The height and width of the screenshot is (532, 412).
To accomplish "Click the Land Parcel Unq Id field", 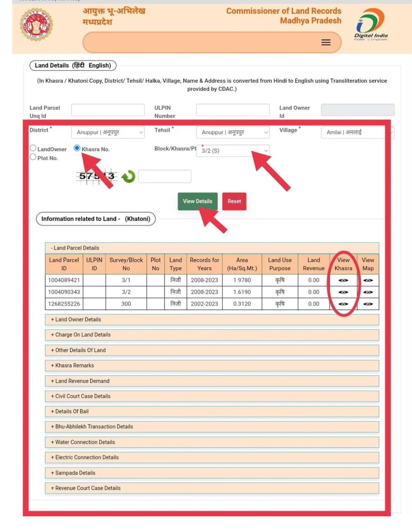I will (x=108, y=110).
